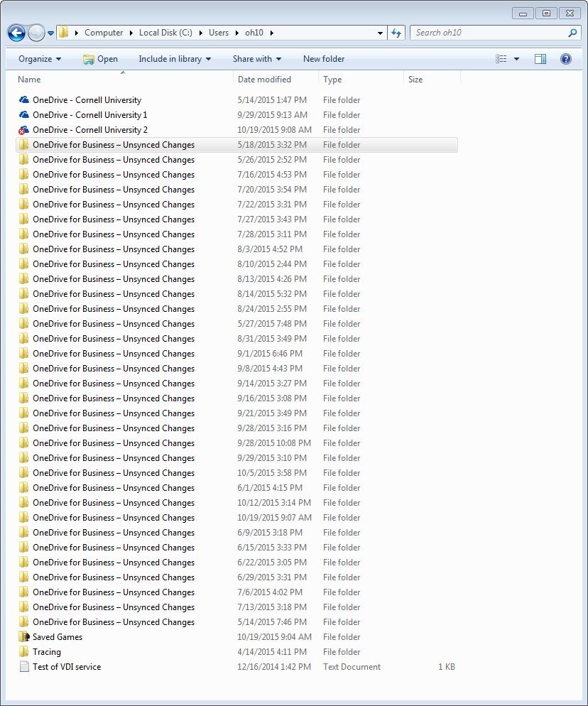
Task: Click the Refresh button in address bar
Action: pyautogui.click(x=396, y=33)
